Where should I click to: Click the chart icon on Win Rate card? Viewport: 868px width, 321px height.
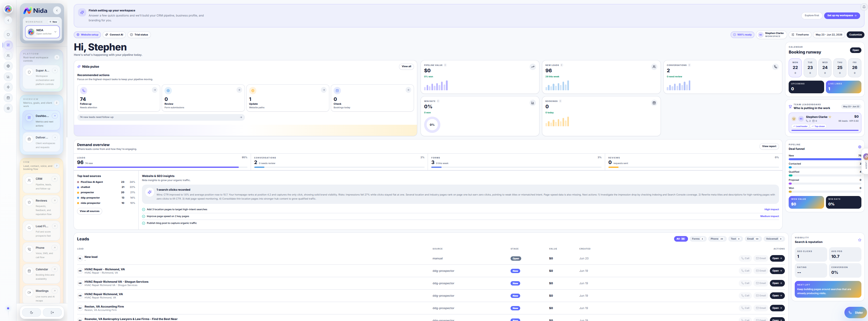click(533, 103)
